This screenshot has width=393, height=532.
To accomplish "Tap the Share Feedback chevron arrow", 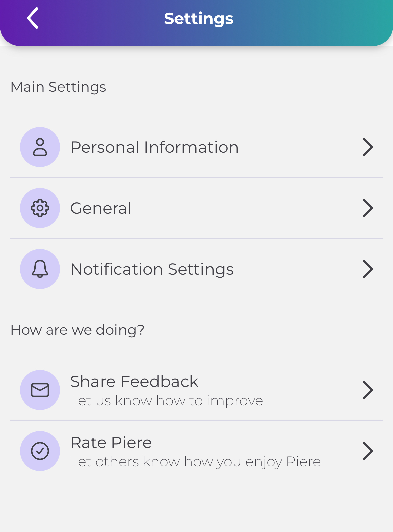I will 368,390.
